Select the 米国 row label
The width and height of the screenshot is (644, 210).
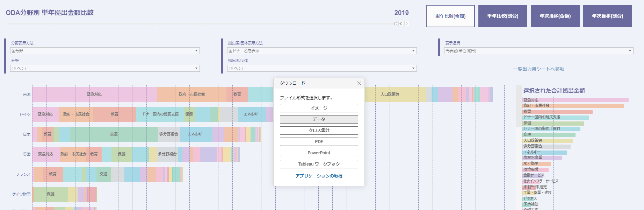pos(27,95)
